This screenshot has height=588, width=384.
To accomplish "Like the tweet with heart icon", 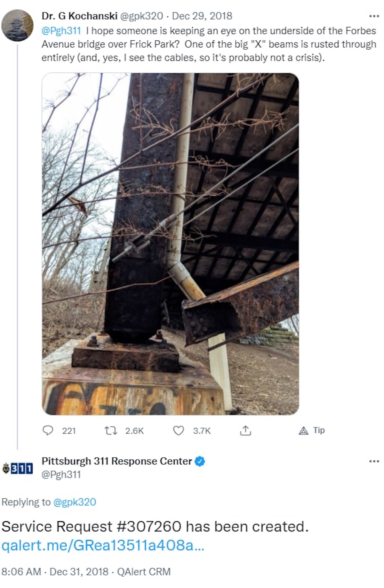I will pyautogui.click(x=178, y=431).
